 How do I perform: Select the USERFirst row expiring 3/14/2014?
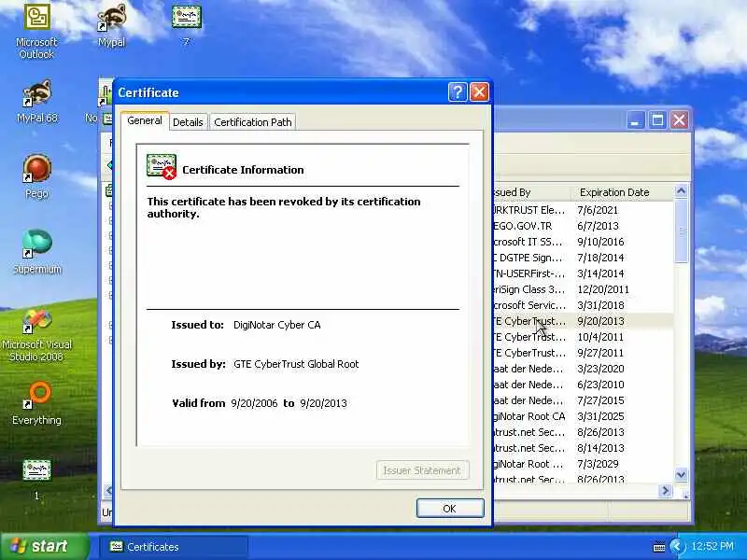click(583, 273)
